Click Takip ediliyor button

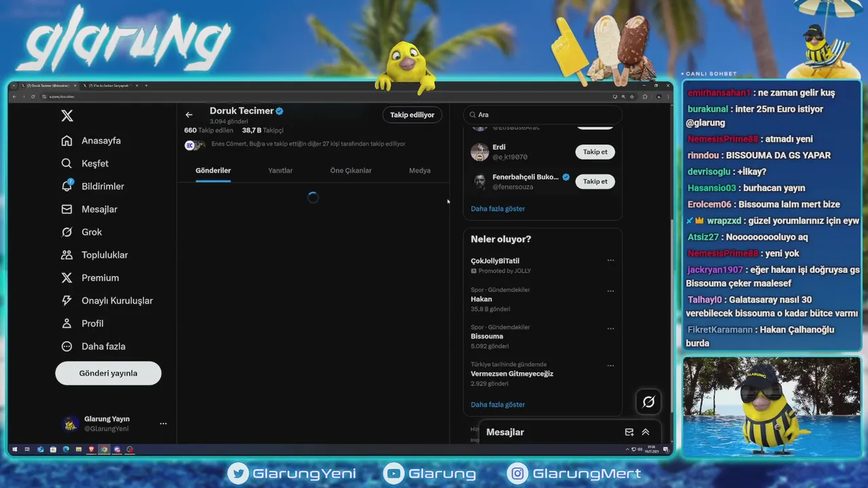[412, 115]
